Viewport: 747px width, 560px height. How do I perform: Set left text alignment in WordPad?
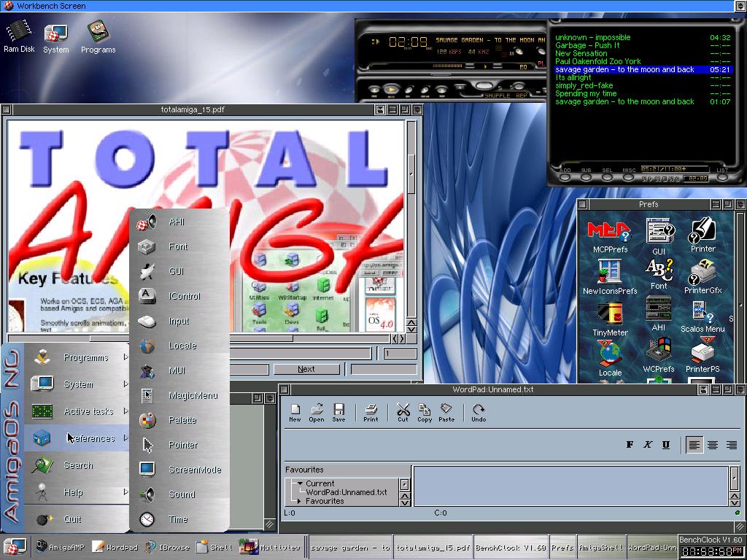[694, 445]
